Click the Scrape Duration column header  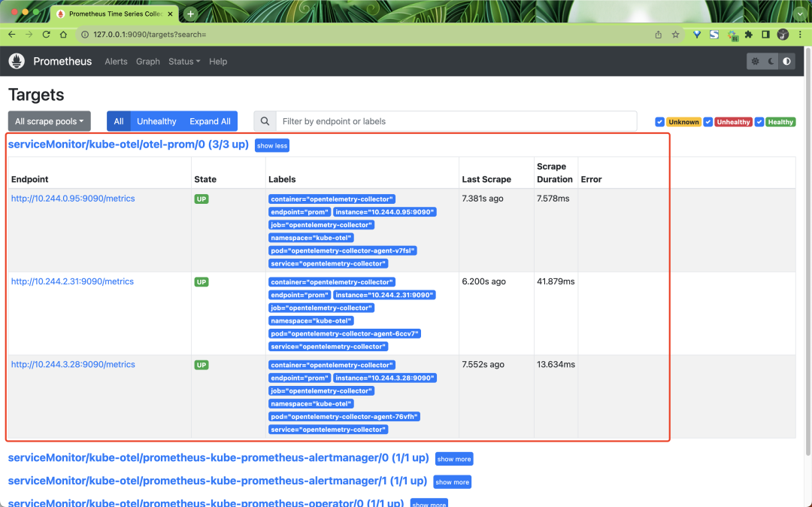pyautogui.click(x=555, y=172)
